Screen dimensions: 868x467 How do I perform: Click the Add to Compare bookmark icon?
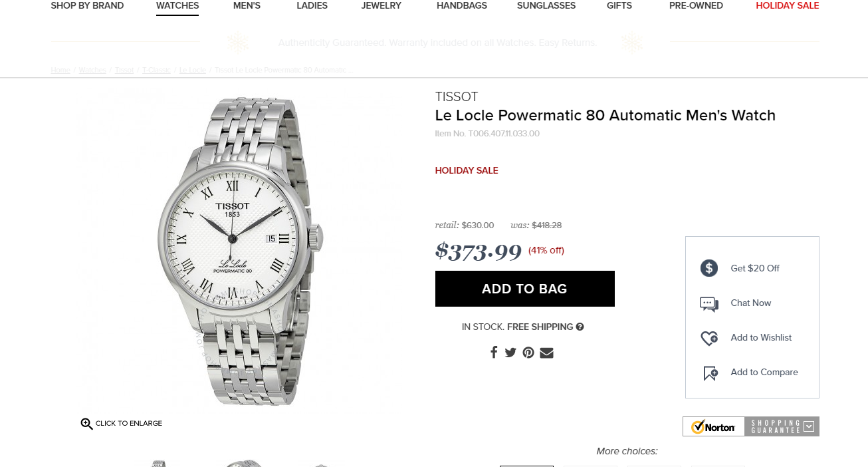click(x=710, y=373)
